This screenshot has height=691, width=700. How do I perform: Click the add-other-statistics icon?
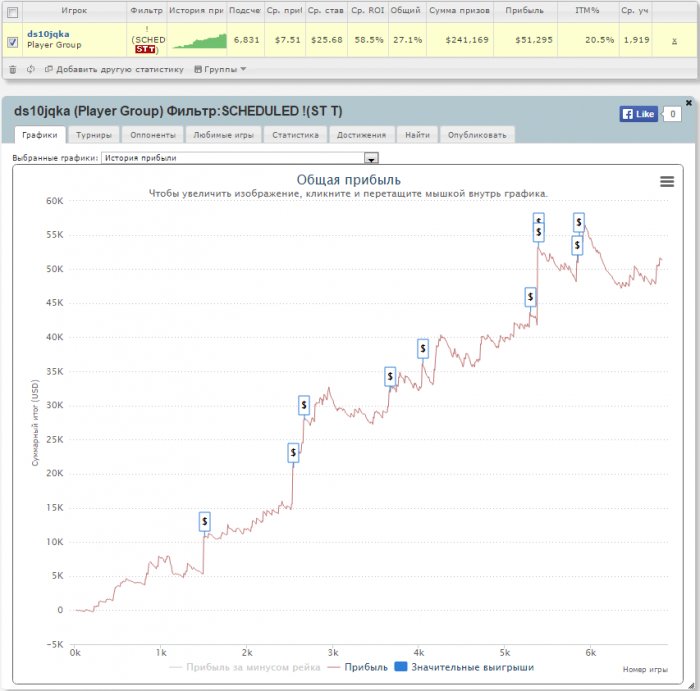(49, 69)
